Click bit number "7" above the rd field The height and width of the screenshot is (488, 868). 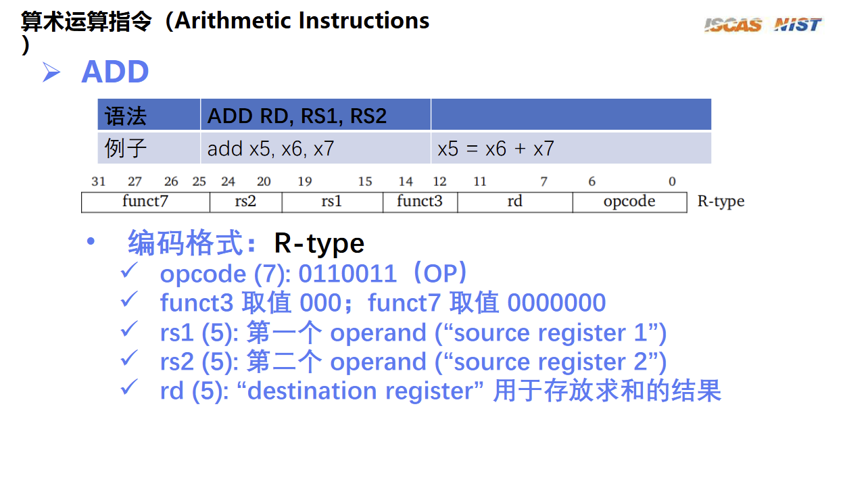click(x=544, y=181)
